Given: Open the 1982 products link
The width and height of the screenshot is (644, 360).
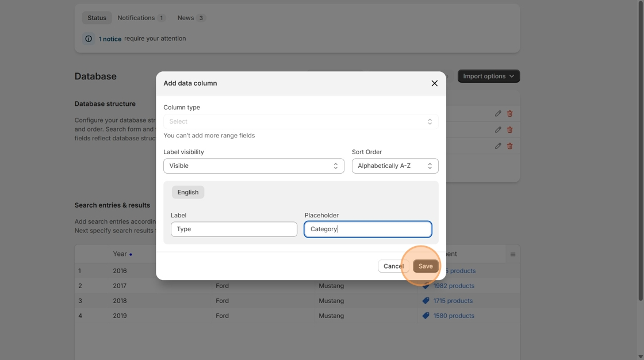Looking at the screenshot, I should tap(454, 286).
